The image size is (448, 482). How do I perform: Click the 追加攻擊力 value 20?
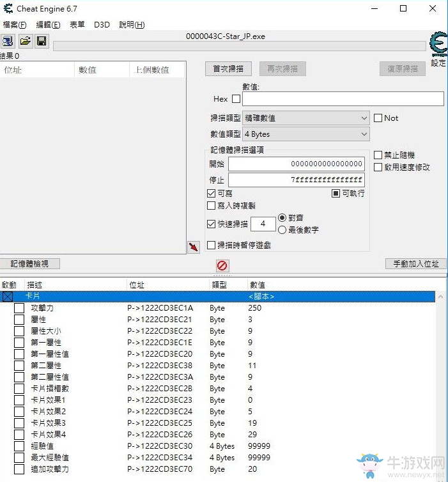[252, 469]
